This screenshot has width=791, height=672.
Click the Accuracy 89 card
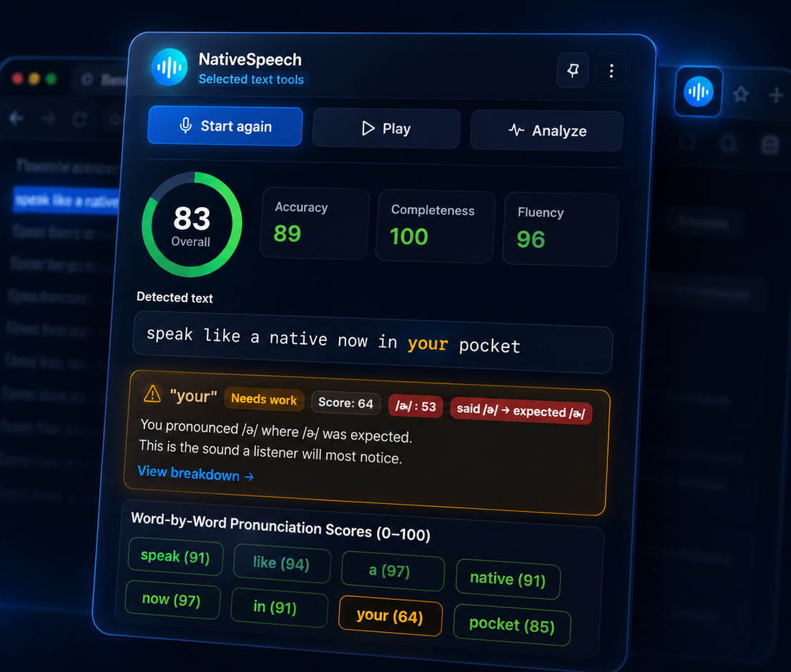(315, 224)
